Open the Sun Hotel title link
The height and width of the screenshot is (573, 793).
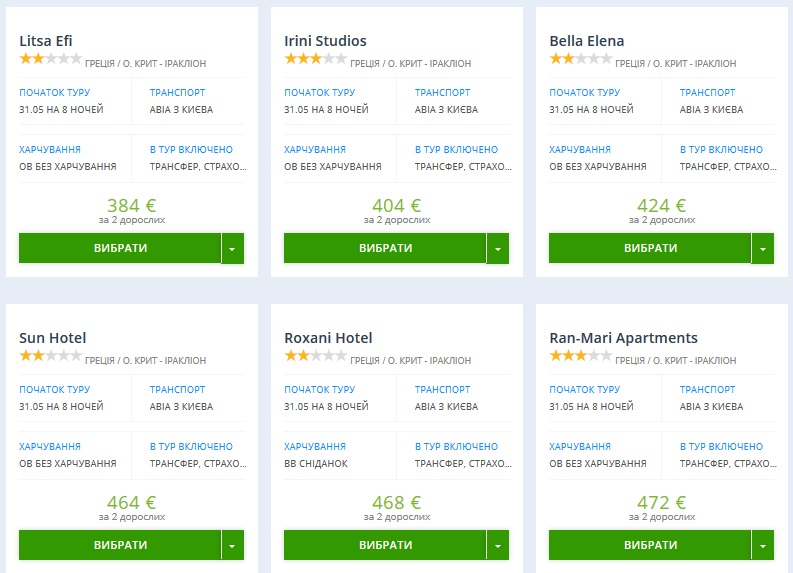tap(53, 338)
